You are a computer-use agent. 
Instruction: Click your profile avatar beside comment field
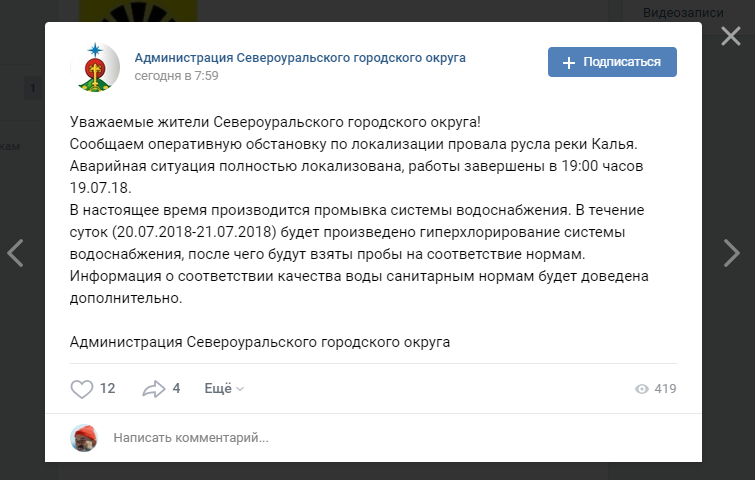point(84,438)
